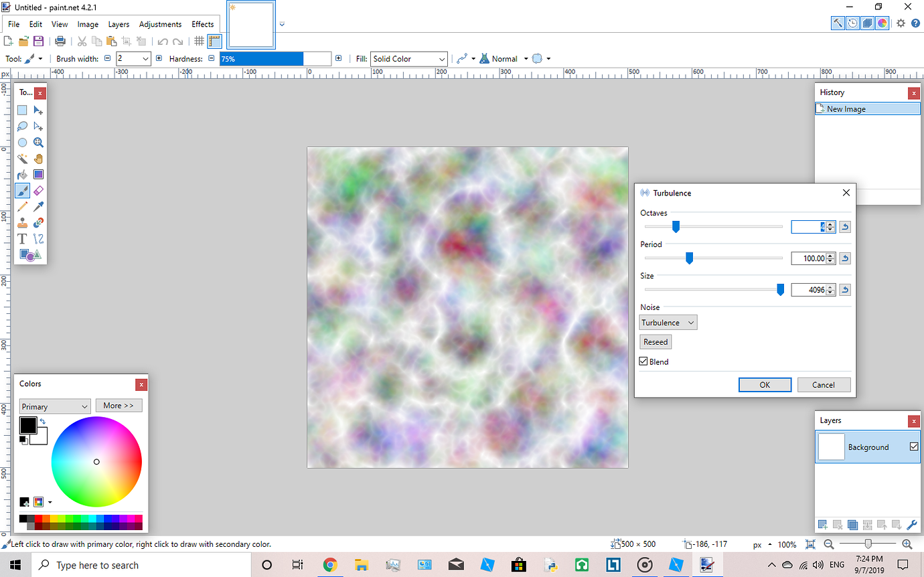This screenshot has height=577, width=924.
Task: Open the Adjustments menu
Action: click(x=160, y=24)
